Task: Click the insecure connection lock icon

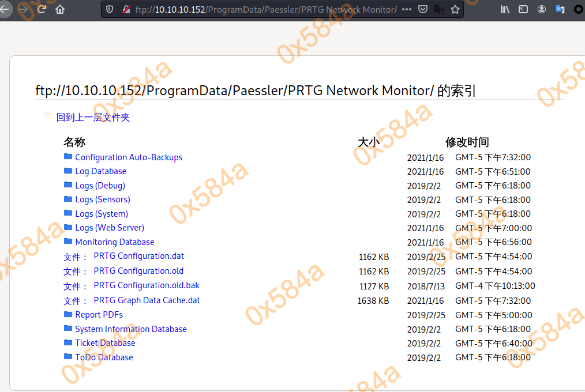Action: pos(126,9)
